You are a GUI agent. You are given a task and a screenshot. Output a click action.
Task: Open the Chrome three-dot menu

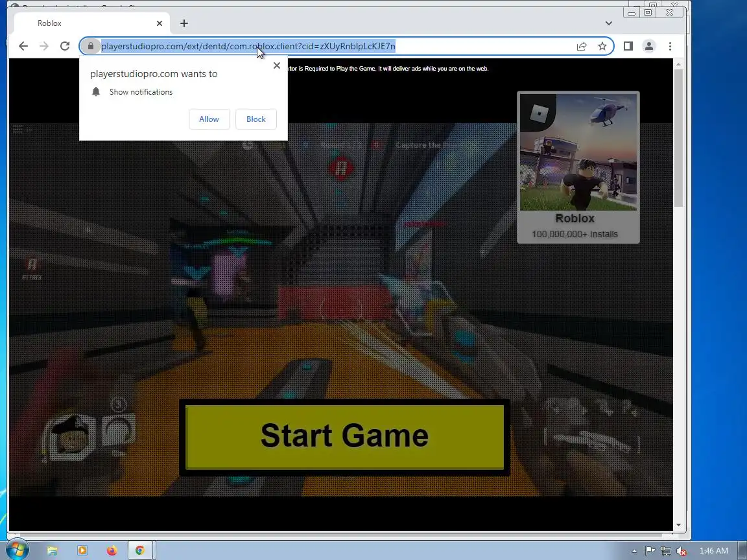670,46
